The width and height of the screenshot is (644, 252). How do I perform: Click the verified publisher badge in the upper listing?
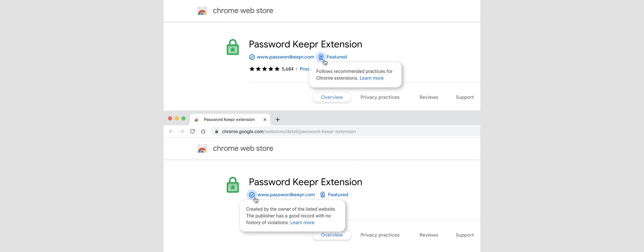click(252, 57)
